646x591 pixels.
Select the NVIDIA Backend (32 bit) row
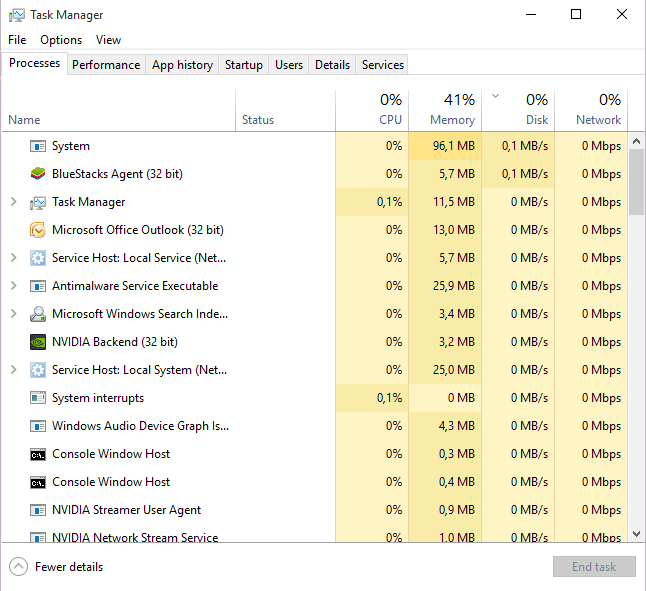(315, 342)
